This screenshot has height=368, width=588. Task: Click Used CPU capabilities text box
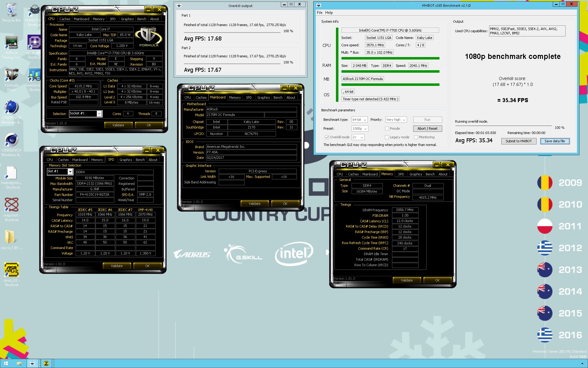[x=527, y=31]
